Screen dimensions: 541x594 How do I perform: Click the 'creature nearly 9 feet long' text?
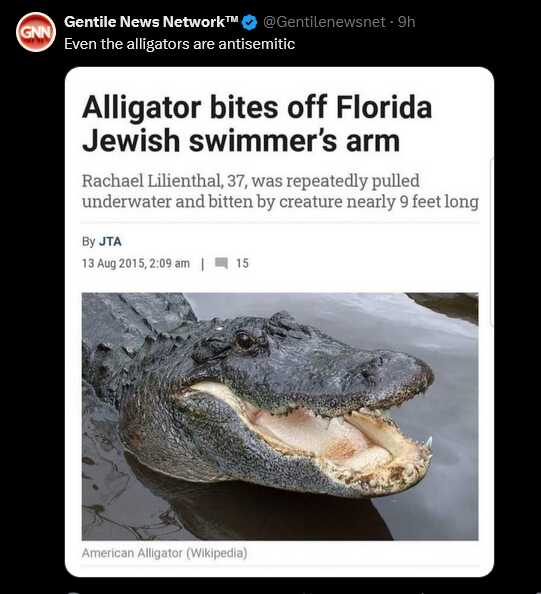click(x=379, y=202)
